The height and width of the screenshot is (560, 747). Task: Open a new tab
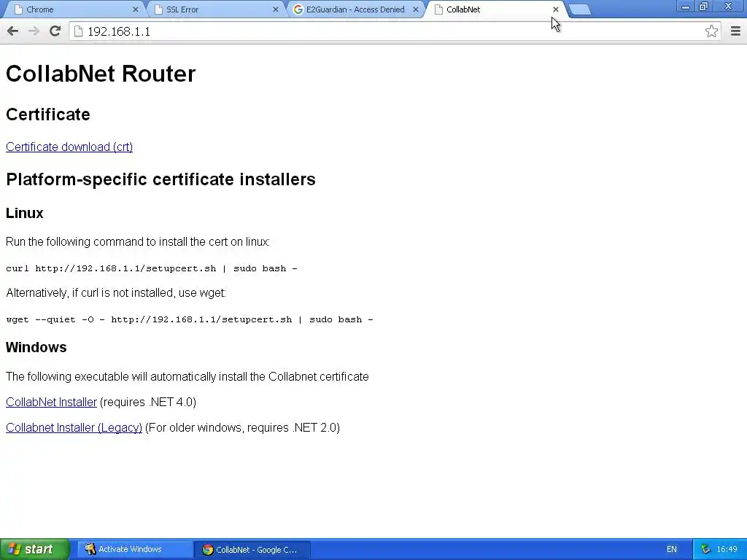coord(580,9)
